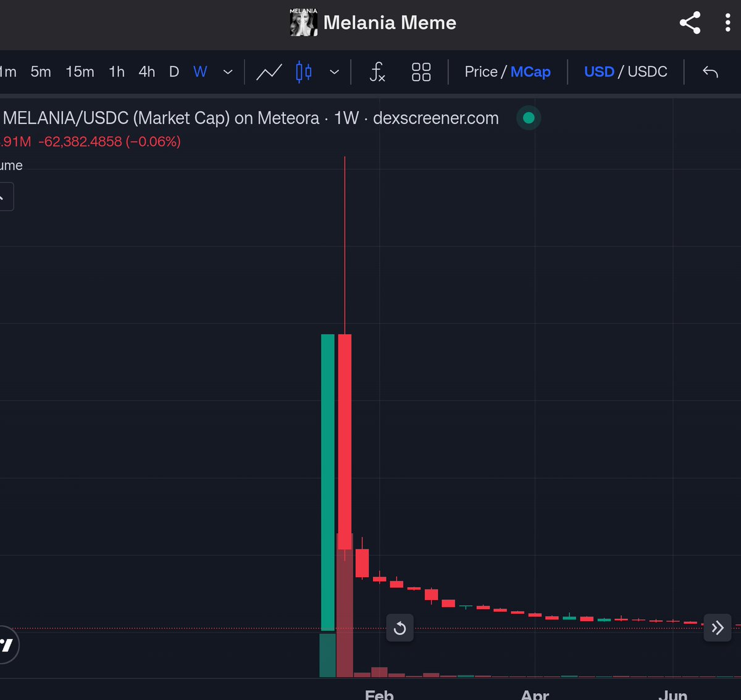Open the TradingView logo
Screen dimensions: 741x700
pyautogui.click(x=7, y=645)
